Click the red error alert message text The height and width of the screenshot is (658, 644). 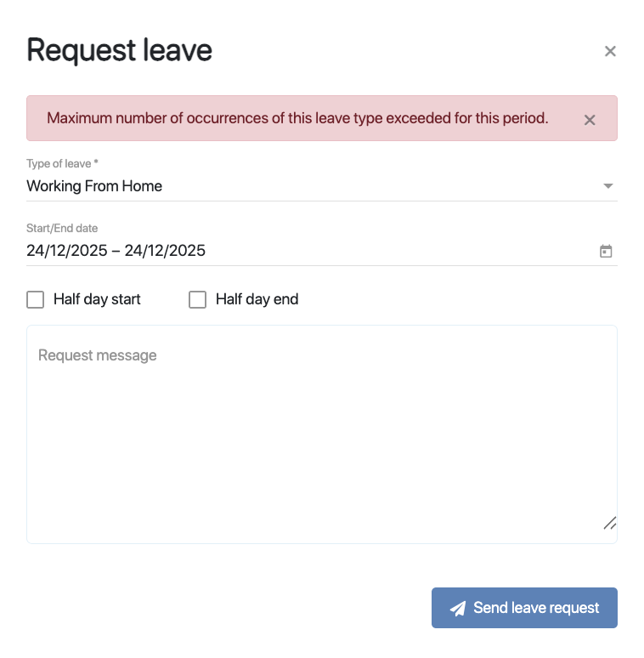(297, 118)
